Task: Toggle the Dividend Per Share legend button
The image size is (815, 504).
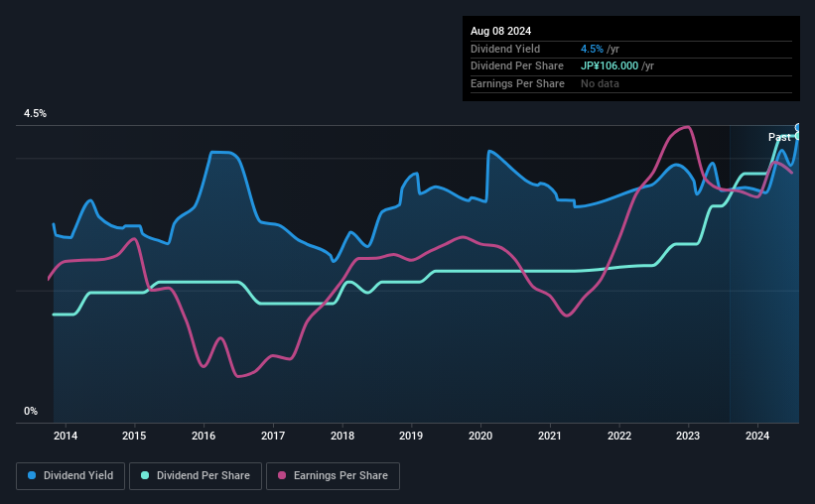Action: point(196,476)
